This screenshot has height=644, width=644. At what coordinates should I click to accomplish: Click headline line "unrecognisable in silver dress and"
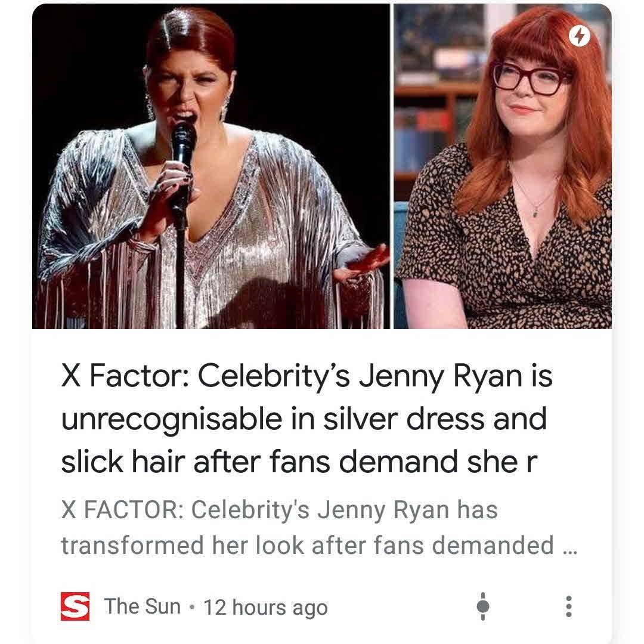[x=304, y=420]
